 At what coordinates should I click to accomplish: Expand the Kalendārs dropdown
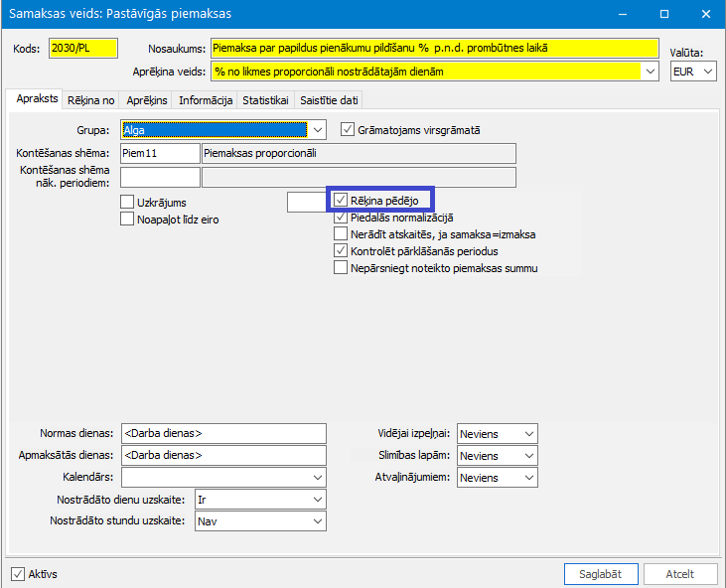click(x=318, y=478)
